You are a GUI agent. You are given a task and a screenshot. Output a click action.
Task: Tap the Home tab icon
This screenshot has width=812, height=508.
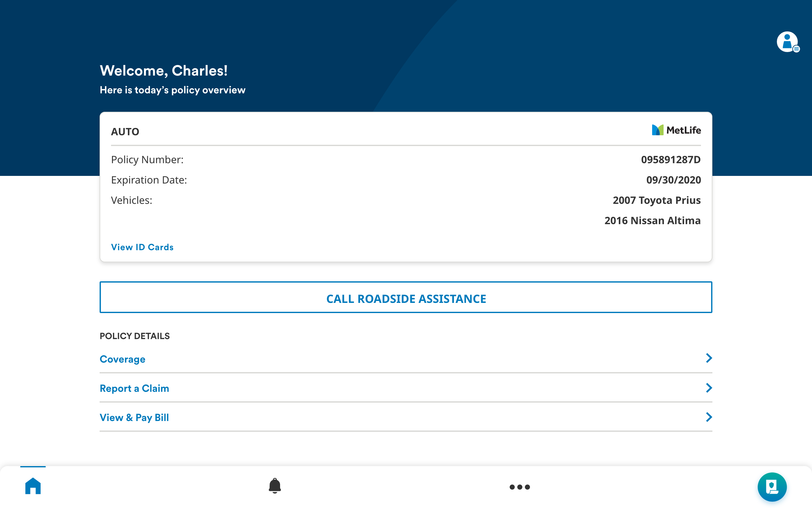33,486
